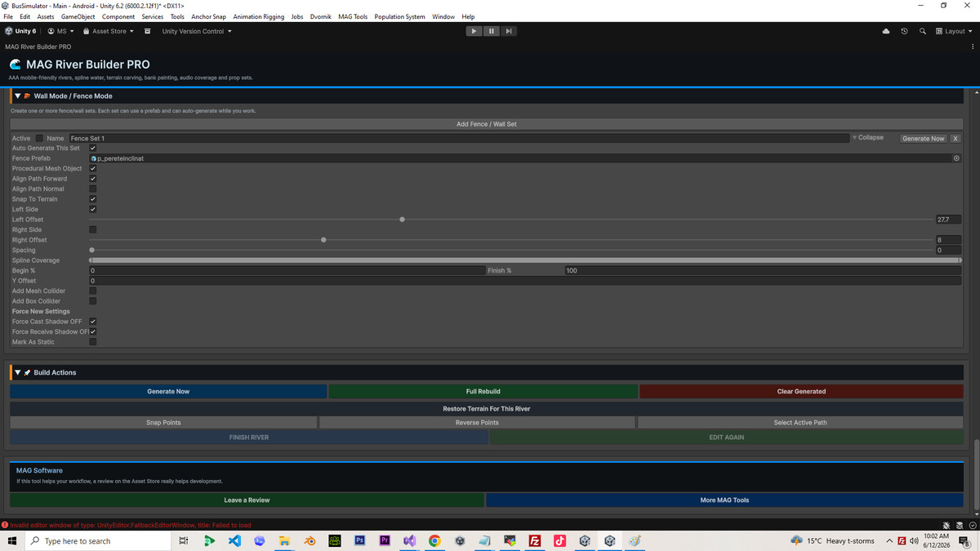The image size is (980, 551).
Task: Click the cache server icon in status bar
Action: 960,525
